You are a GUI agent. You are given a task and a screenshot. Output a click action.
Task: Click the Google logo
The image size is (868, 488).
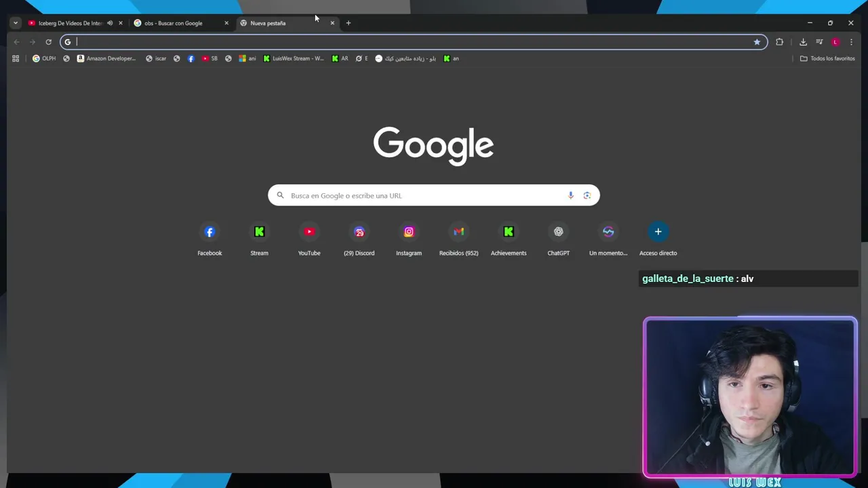point(433,145)
